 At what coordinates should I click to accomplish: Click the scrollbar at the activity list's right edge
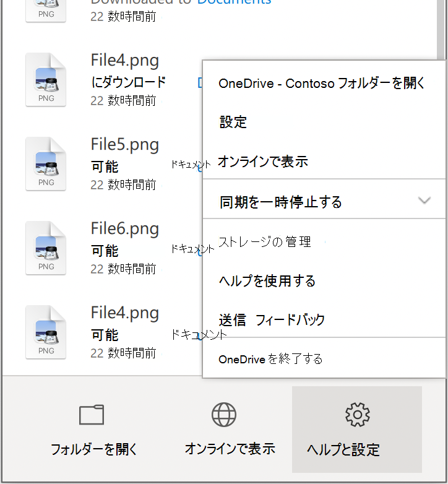tap(441, 30)
